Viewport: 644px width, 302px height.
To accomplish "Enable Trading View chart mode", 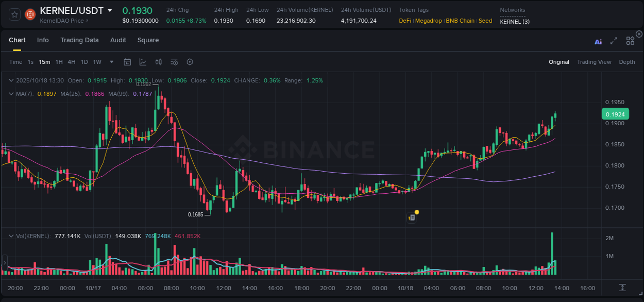I will pos(594,62).
